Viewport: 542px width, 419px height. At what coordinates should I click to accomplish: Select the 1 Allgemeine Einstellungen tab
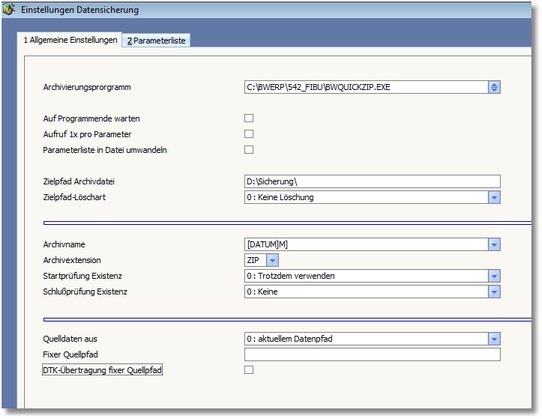click(x=70, y=40)
